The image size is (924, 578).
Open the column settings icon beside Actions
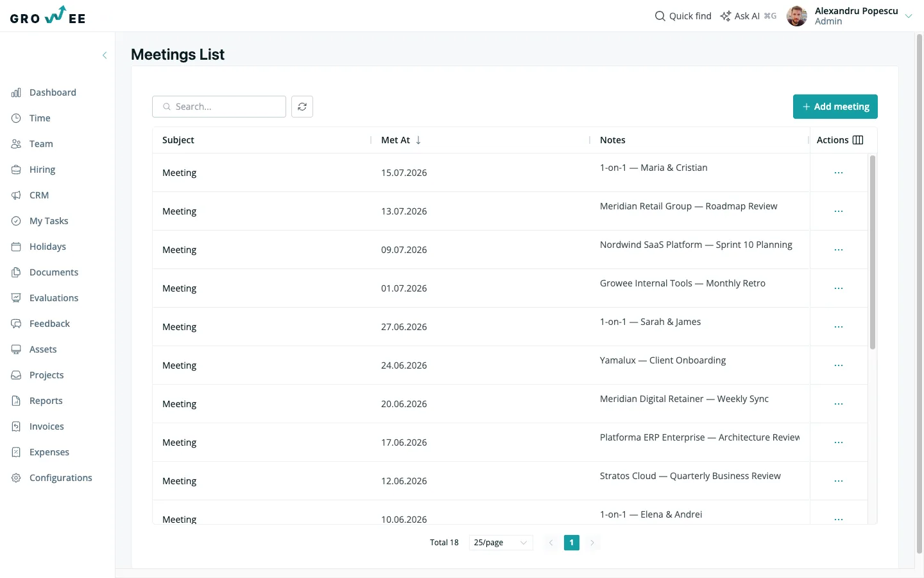click(x=858, y=140)
